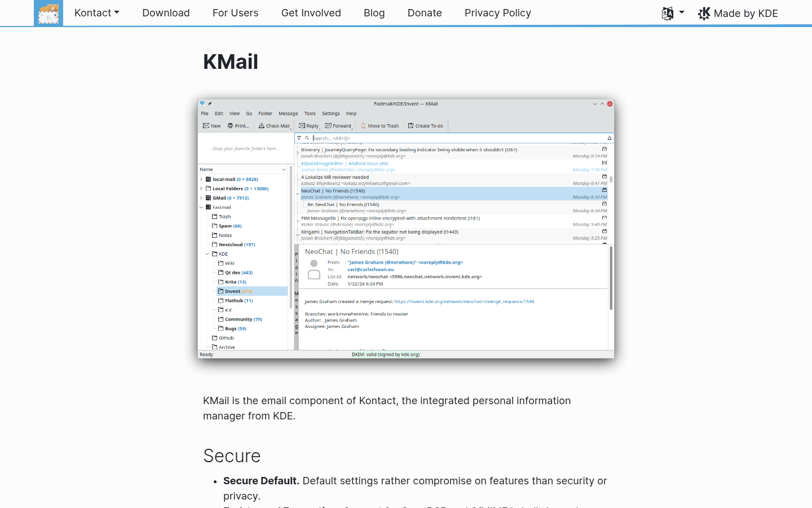The width and height of the screenshot is (812, 508).
Task: Select the Github folder
Action: click(223, 338)
